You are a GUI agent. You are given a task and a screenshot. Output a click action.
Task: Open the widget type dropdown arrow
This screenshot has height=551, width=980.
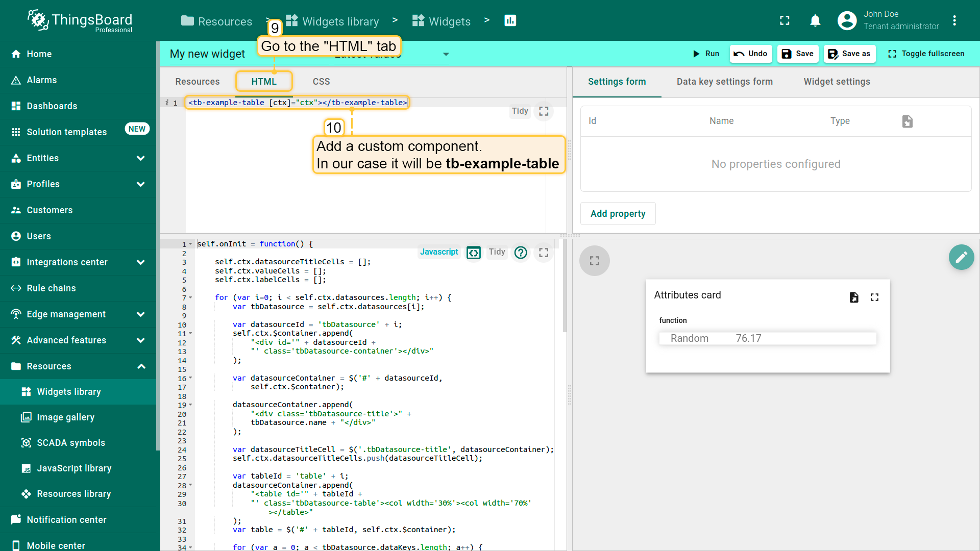pyautogui.click(x=446, y=55)
